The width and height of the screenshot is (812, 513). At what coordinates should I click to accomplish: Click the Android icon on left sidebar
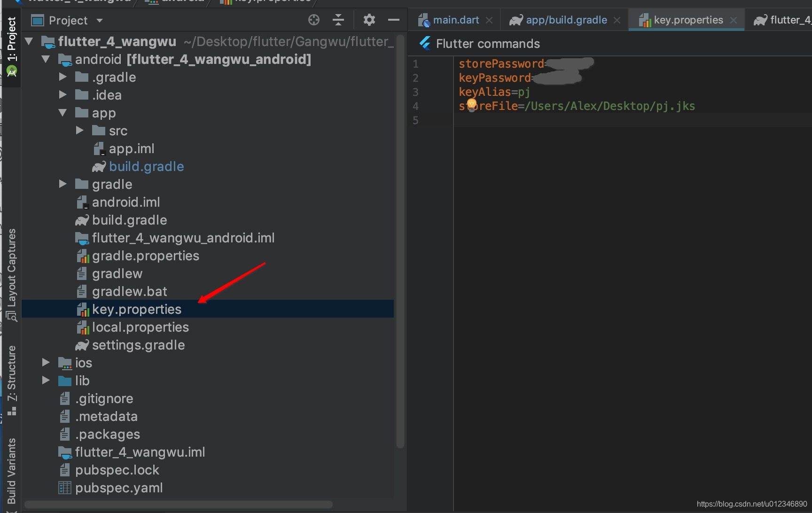point(12,71)
